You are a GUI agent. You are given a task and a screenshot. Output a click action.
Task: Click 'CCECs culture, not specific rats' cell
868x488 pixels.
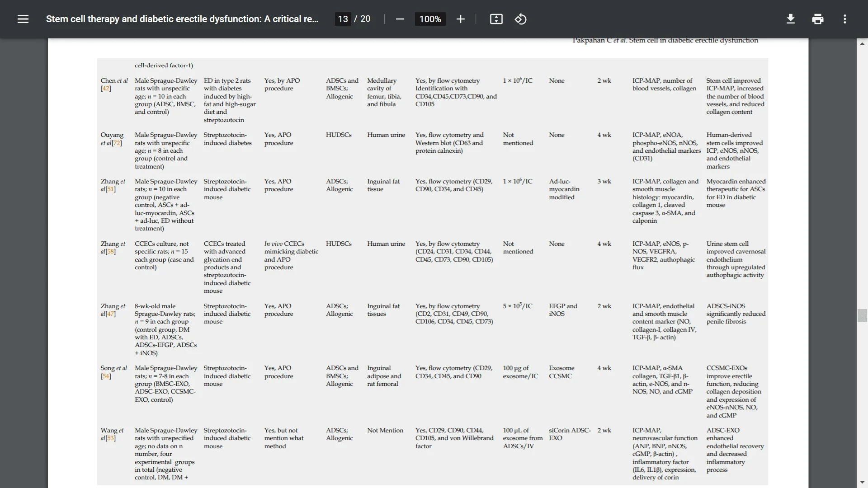click(164, 255)
